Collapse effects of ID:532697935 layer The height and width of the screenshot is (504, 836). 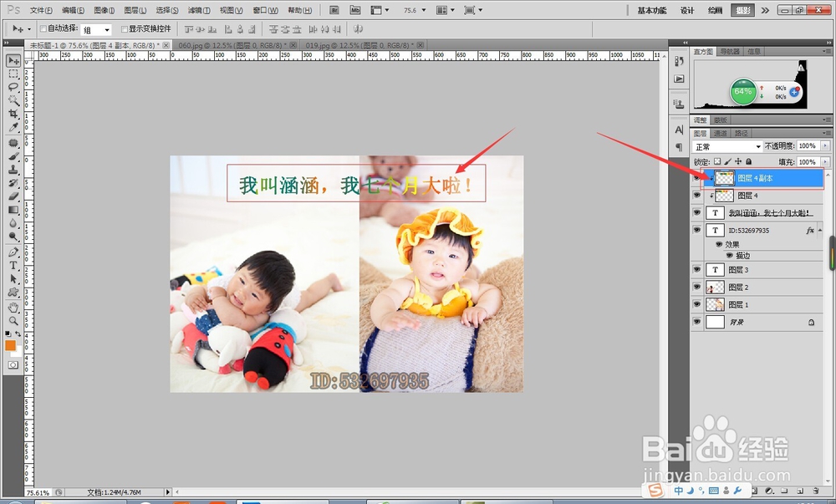coord(820,230)
